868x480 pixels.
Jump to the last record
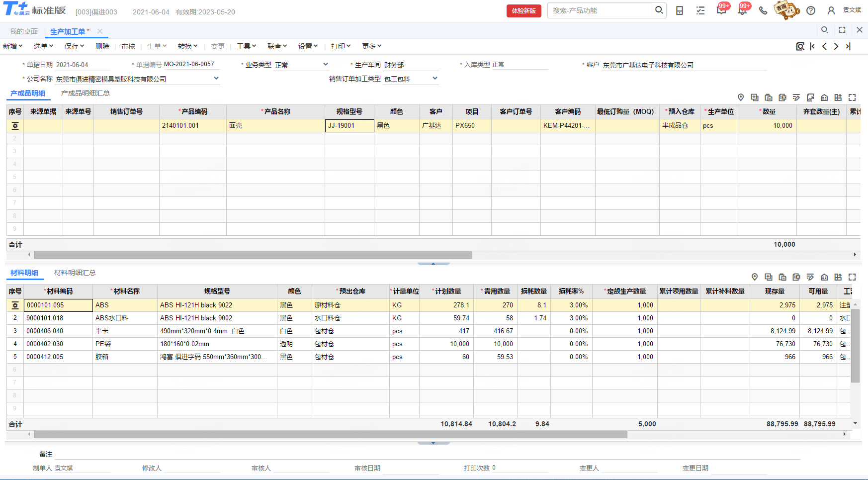pyautogui.click(x=848, y=46)
